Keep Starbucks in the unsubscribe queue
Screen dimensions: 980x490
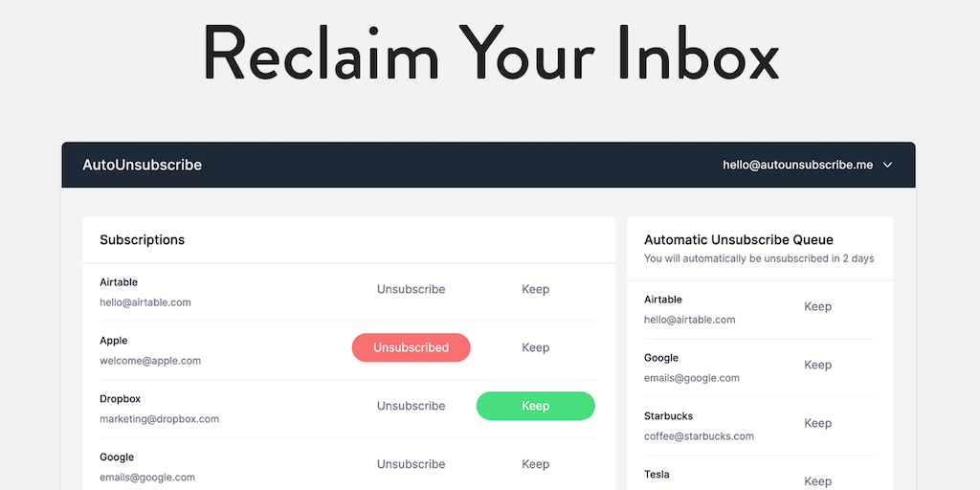pos(817,423)
